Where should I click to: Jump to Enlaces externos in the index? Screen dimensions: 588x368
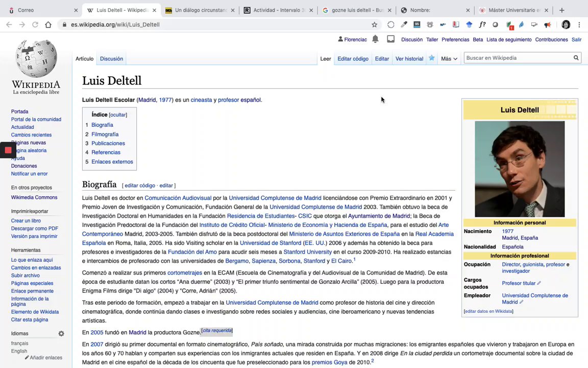pyautogui.click(x=112, y=162)
